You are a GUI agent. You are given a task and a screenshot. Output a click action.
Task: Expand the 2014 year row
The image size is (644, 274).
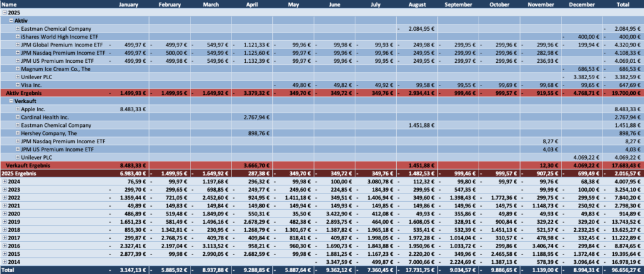tap(4, 261)
